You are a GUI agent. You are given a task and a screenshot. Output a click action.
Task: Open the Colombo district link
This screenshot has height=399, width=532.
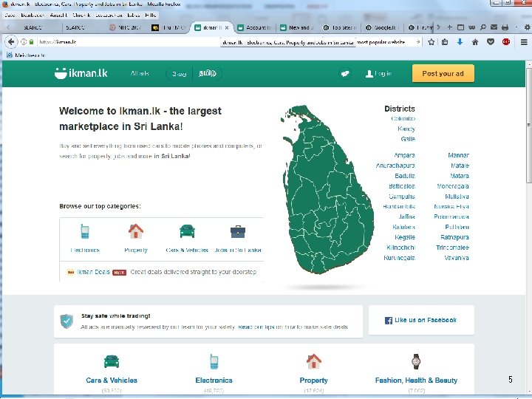403,118
